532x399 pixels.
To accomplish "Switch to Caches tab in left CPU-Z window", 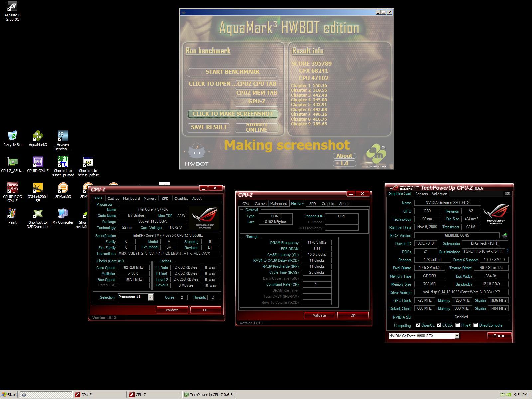I will coord(113,199).
